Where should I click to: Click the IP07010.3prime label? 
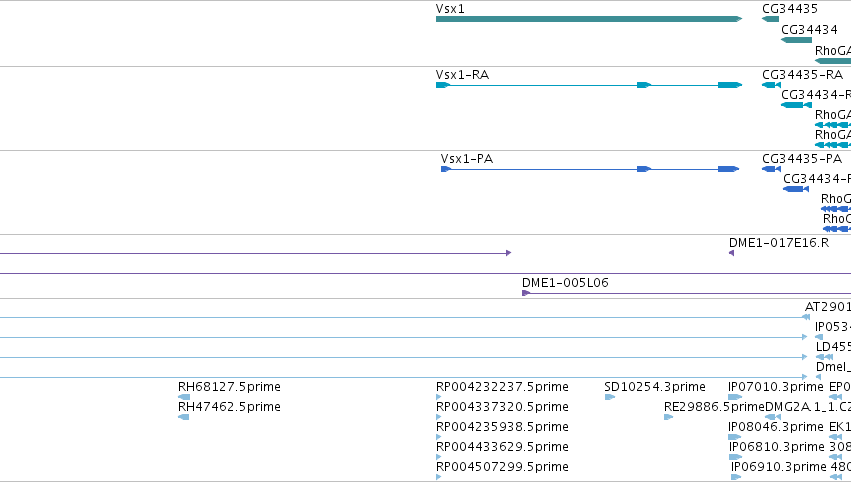point(776,386)
